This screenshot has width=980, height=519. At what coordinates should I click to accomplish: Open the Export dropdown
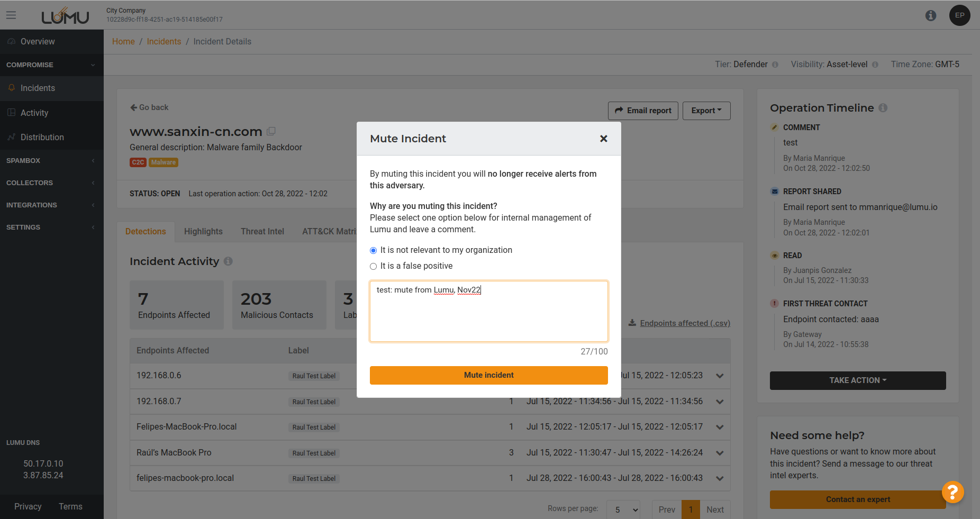pyautogui.click(x=706, y=111)
